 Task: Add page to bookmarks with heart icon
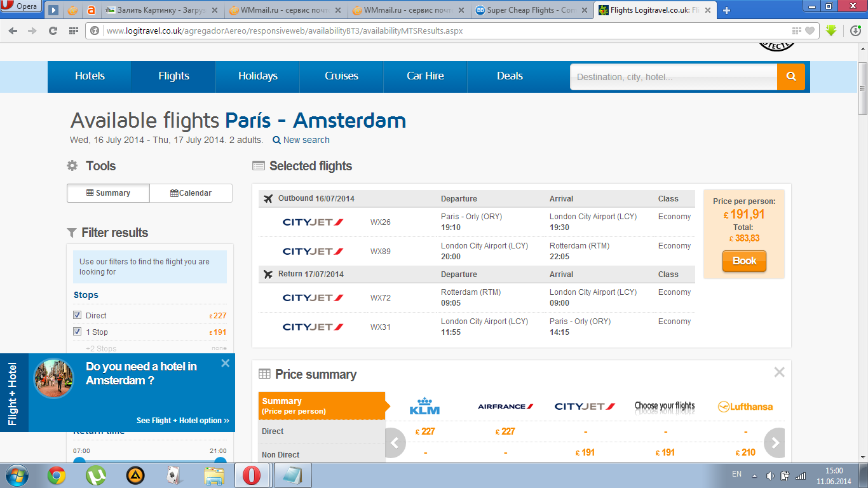tap(810, 30)
